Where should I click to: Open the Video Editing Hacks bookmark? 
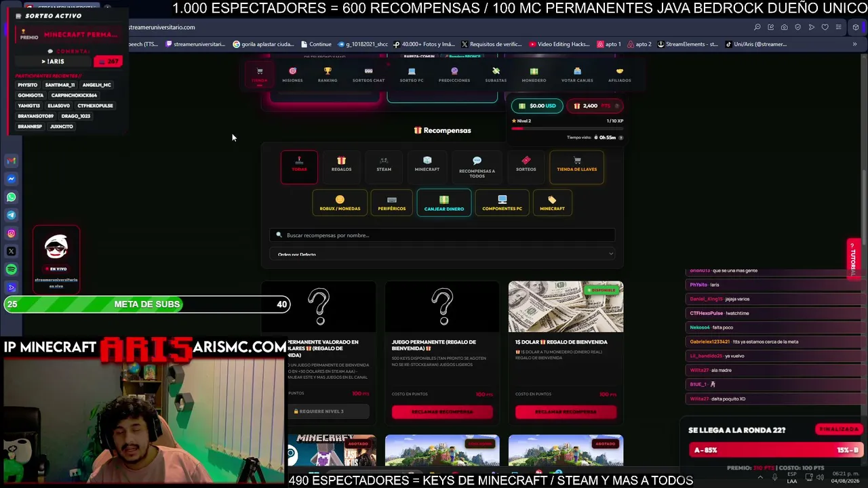(559, 44)
